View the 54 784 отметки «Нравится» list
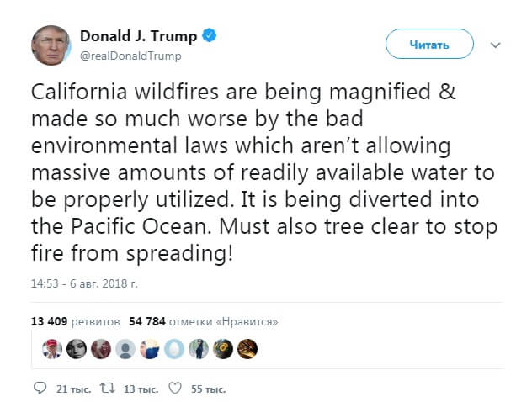The height and width of the screenshot is (402, 532). pos(204,321)
